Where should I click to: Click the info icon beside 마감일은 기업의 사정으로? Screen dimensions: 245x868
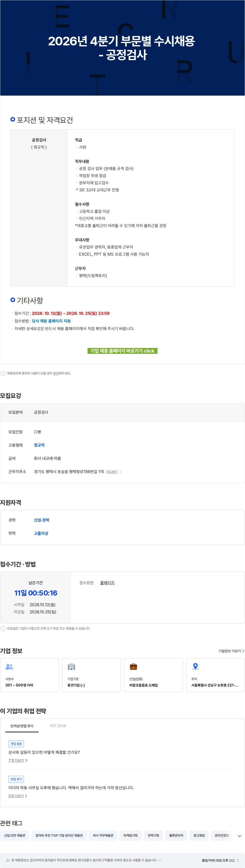[x=3, y=628]
